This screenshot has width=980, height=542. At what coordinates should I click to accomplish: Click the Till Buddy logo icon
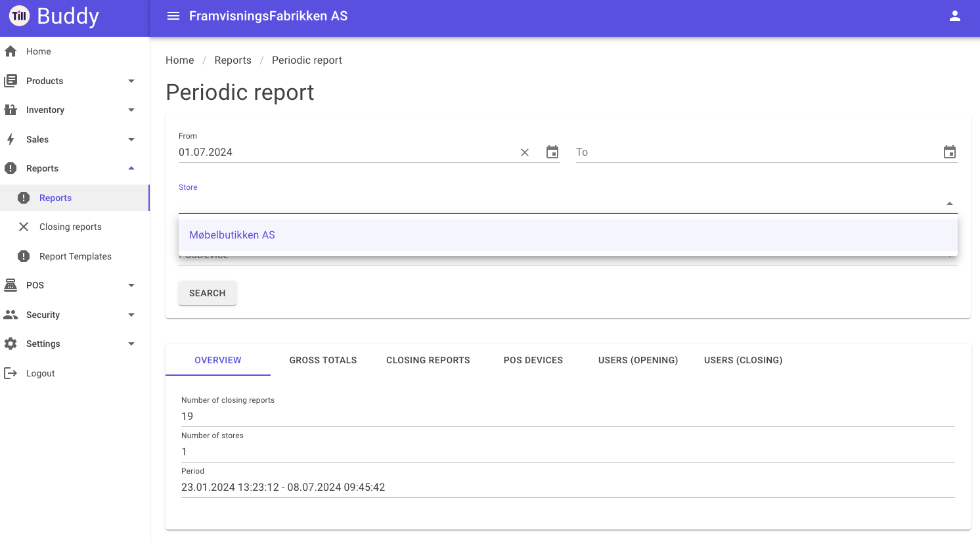[20, 16]
